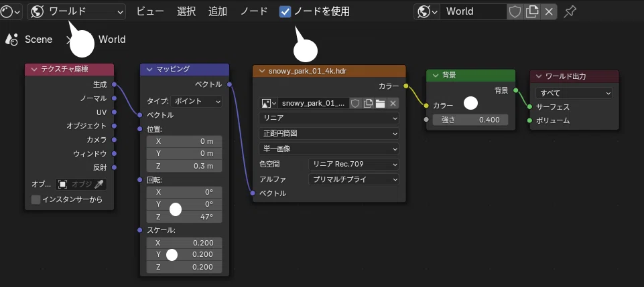The image size is (644, 287).
Task: Browse images with the image icon dropdown
Action: tap(269, 103)
